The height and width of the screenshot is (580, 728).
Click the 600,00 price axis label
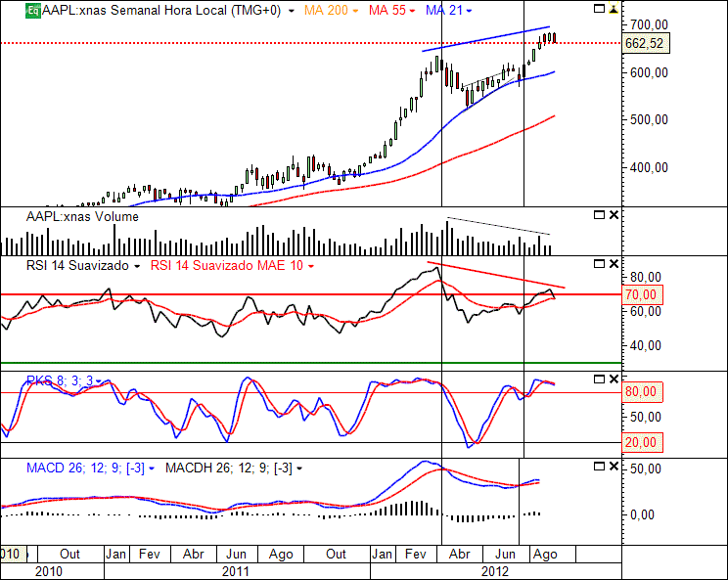point(649,72)
